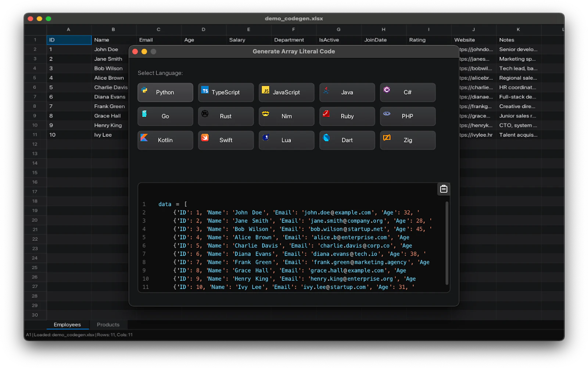
Task: Click the PHP elephant icon
Action: point(387,114)
